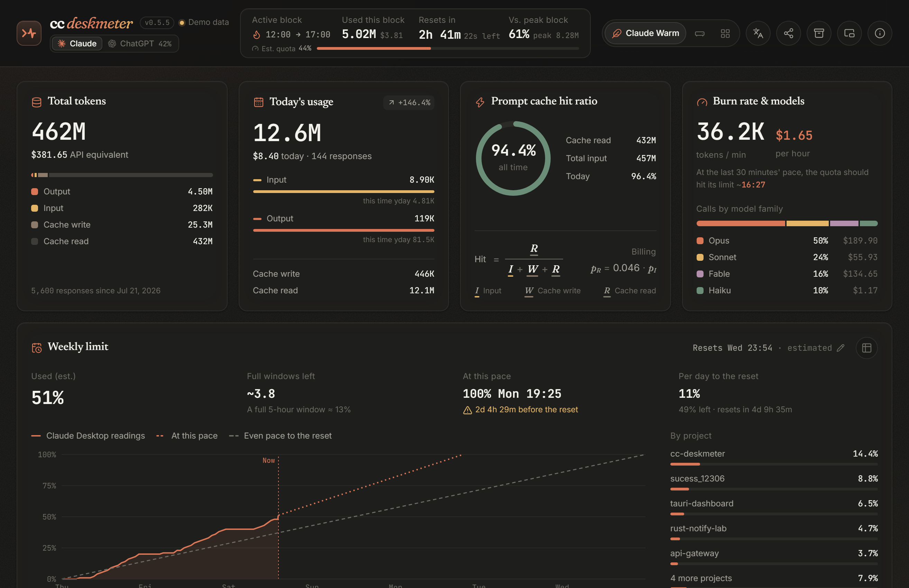Toggle the At this pace legend
The image size is (909, 588).
point(187,436)
